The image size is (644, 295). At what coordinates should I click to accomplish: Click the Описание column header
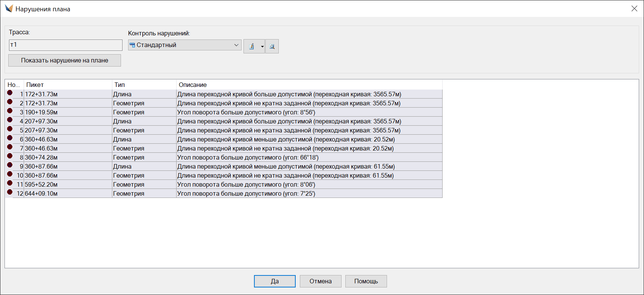pos(309,85)
